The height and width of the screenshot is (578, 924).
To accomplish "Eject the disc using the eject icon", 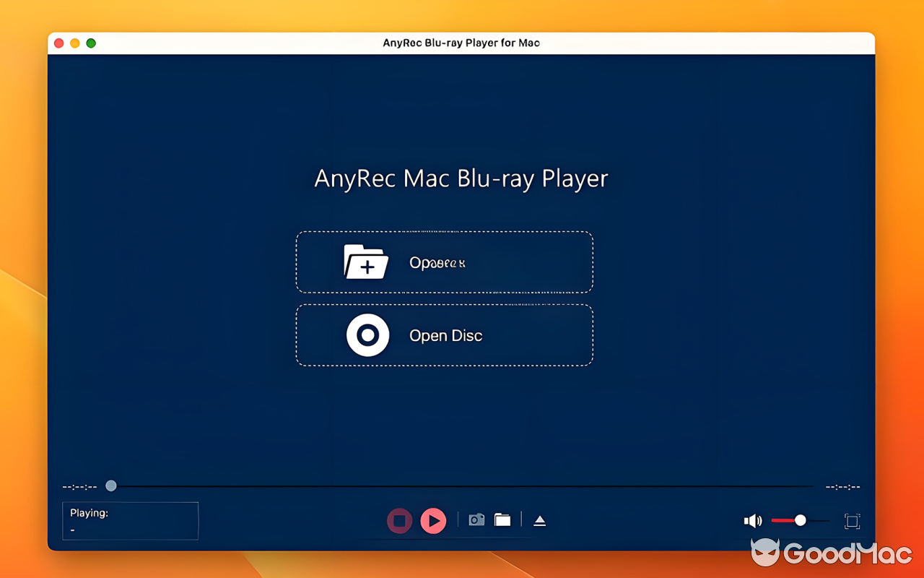I will [x=539, y=519].
